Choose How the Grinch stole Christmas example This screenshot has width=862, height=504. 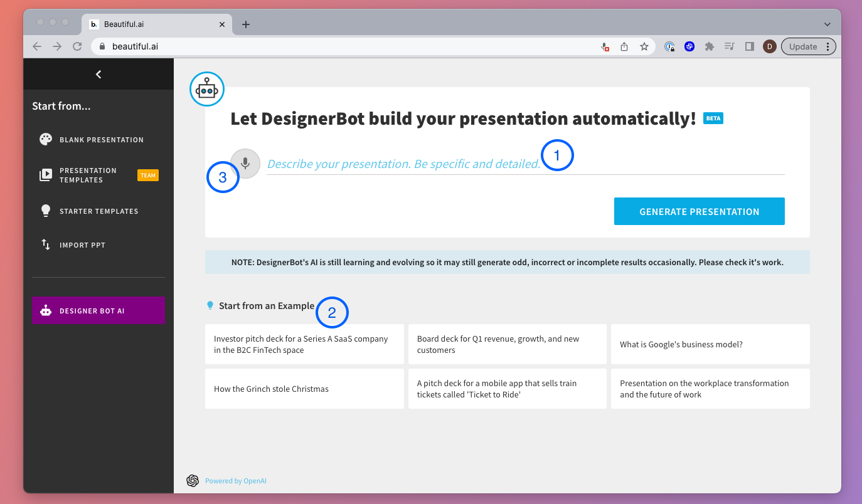(304, 389)
